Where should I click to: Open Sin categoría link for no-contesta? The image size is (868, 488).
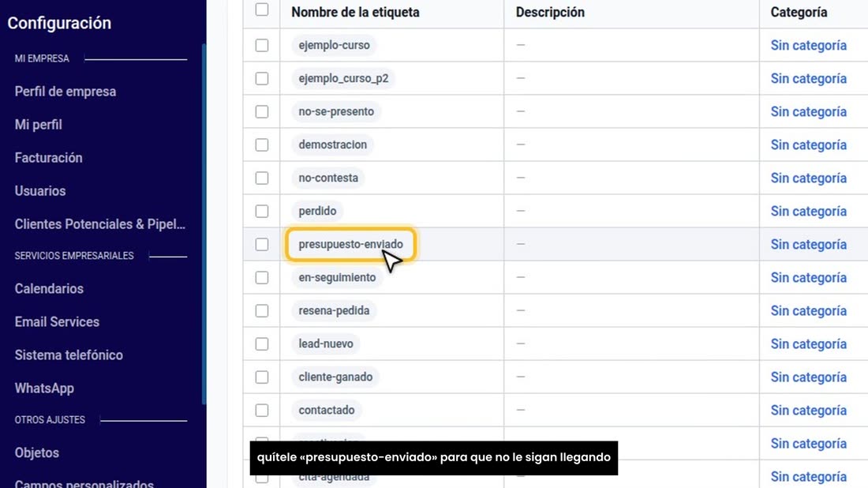809,178
